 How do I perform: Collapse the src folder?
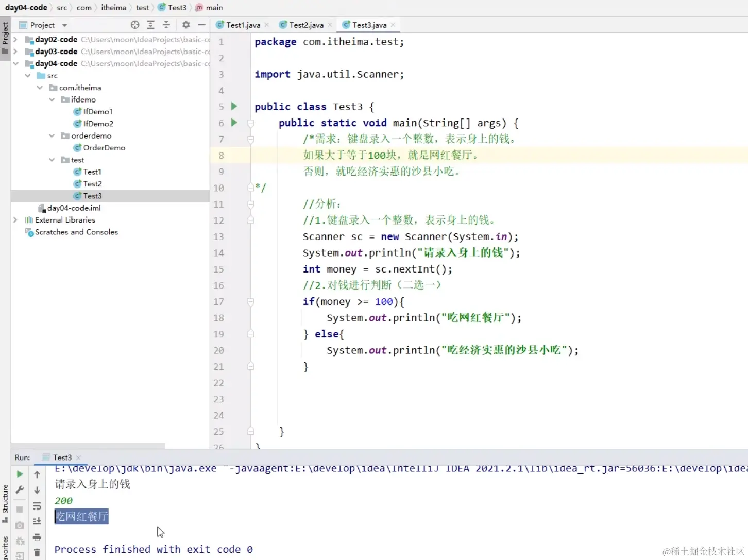pyautogui.click(x=28, y=75)
